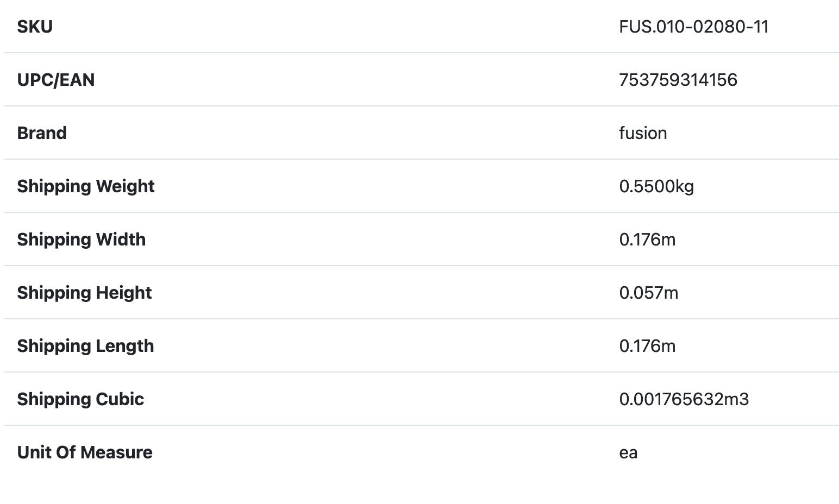The width and height of the screenshot is (839, 504).
Task: Select the Shipping Width value 0.176m
Action: (x=647, y=240)
